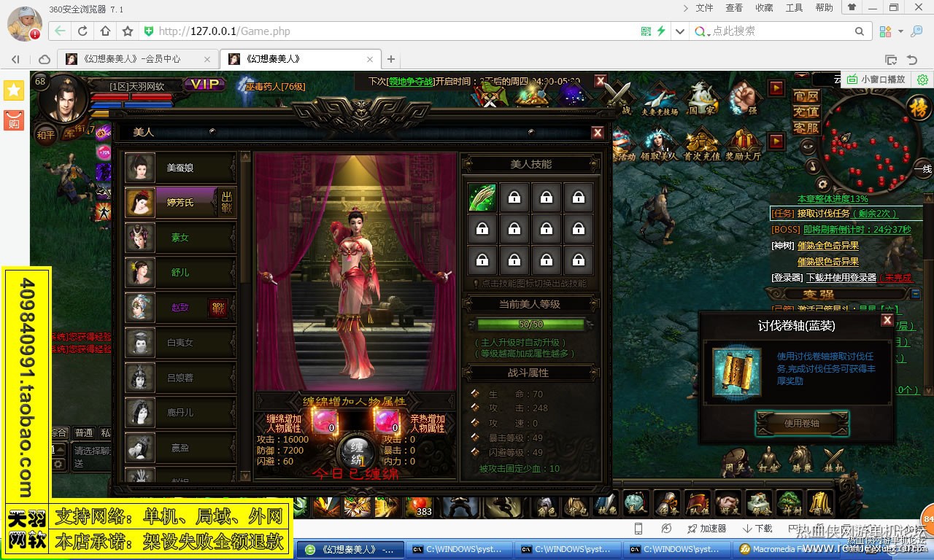Open the 帮会 guild icon

point(758,504)
